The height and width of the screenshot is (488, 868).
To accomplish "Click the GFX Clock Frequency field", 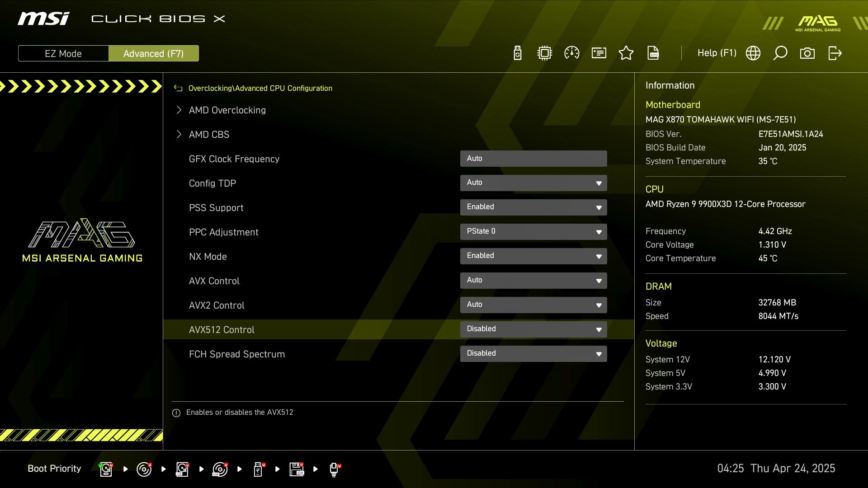I will tap(533, 159).
